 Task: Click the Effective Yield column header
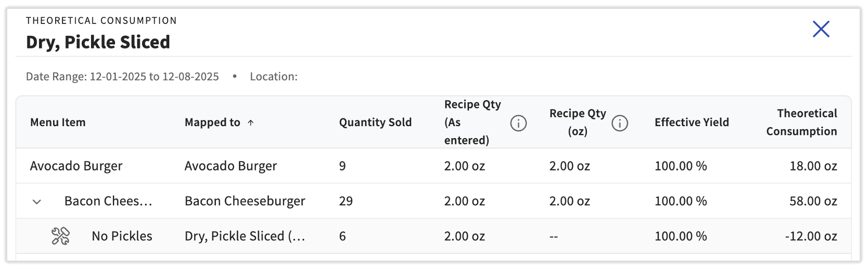tap(692, 122)
